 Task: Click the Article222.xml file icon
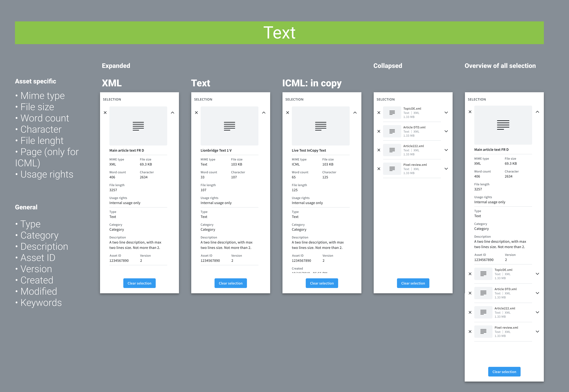tap(392, 150)
